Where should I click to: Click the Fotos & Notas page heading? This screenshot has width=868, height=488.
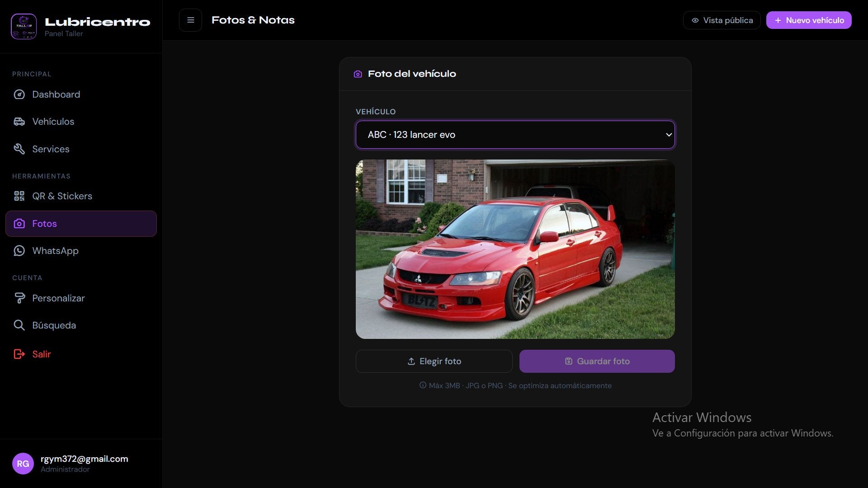click(253, 20)
